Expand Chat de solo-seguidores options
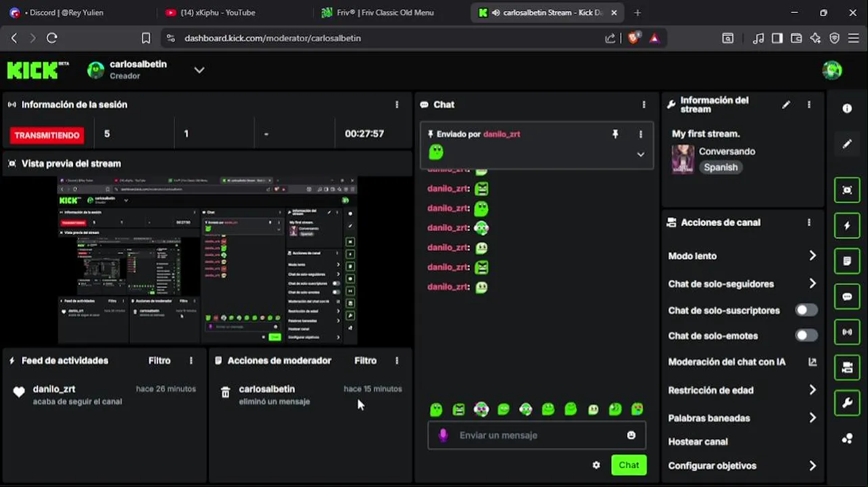Image resolution: width=868 pixels, height=487 pixels. click(813, 283)
